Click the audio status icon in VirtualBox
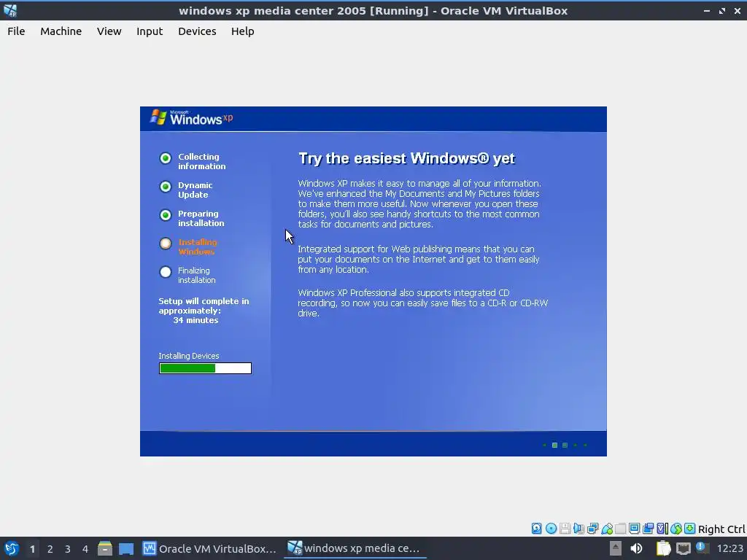 tap(578, 529)
